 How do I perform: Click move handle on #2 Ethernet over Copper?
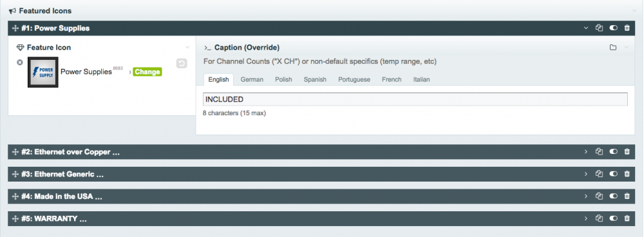(x=15, y=152)
